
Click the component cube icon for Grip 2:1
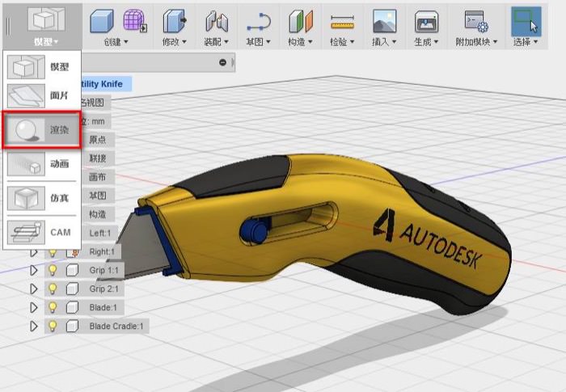point(72,289)
